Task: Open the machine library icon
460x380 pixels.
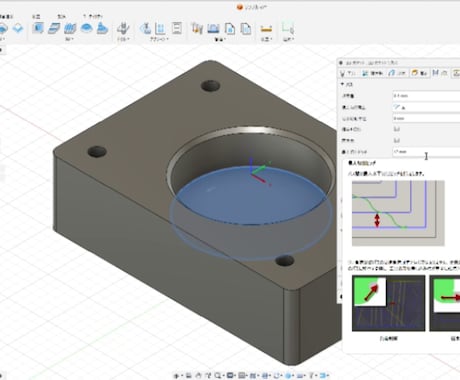Action: pyautogui.click(x=213, y=28)
